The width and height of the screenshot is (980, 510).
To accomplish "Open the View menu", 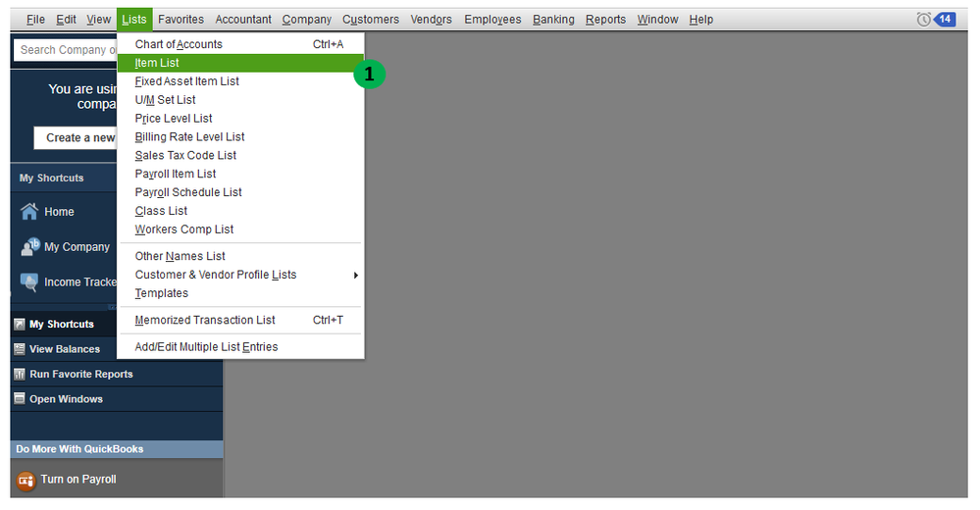I will [99, 20].
